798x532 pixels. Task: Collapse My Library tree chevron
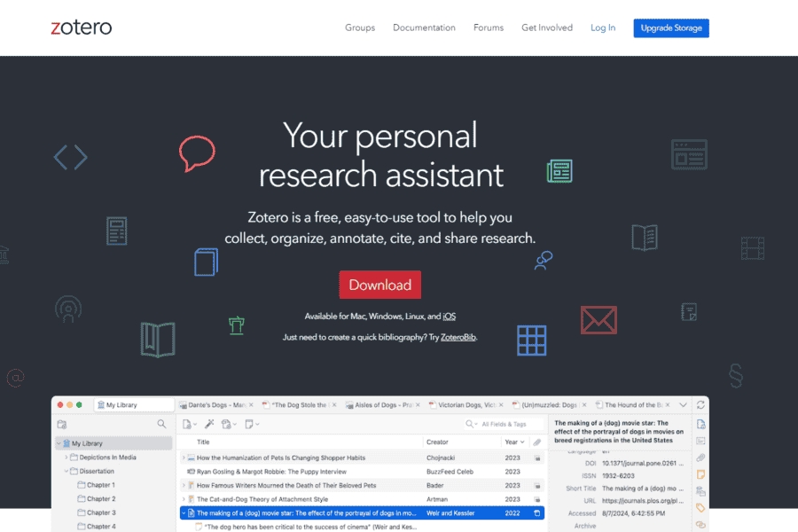59,443
